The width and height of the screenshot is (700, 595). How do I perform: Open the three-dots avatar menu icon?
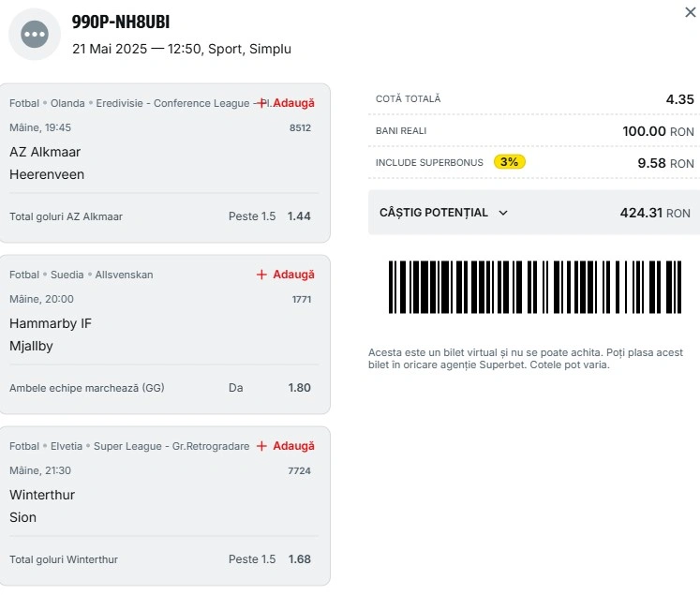coord(35,34)
